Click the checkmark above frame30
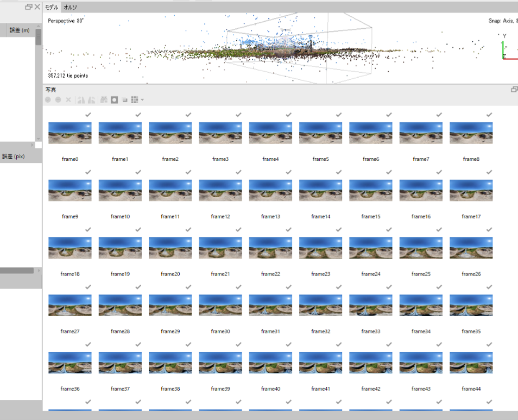Screen dimensions: 518x420 point(238,287)
